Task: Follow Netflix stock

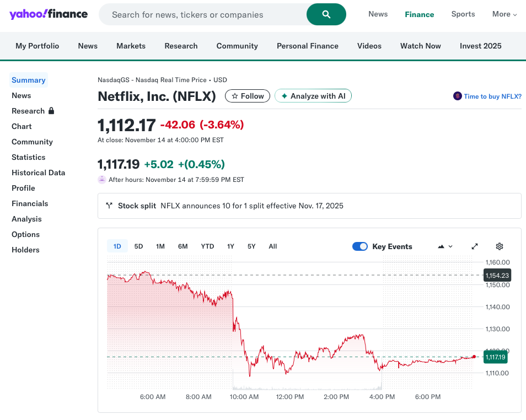Action: pos(248,96)
